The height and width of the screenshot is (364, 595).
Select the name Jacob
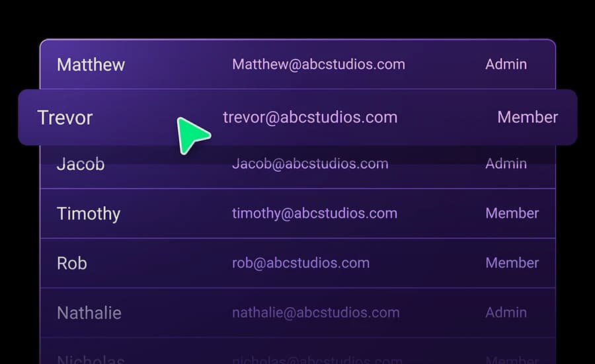[81, 164]
